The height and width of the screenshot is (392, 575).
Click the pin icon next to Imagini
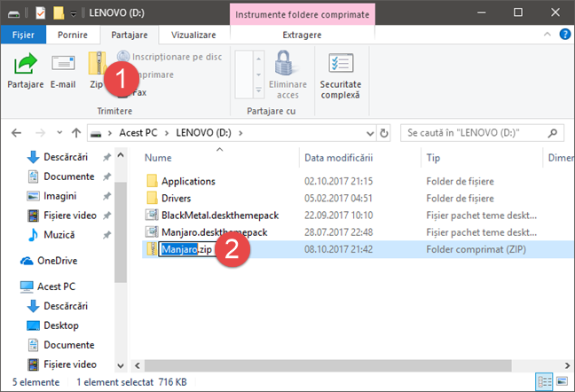[x=106, y=196]
